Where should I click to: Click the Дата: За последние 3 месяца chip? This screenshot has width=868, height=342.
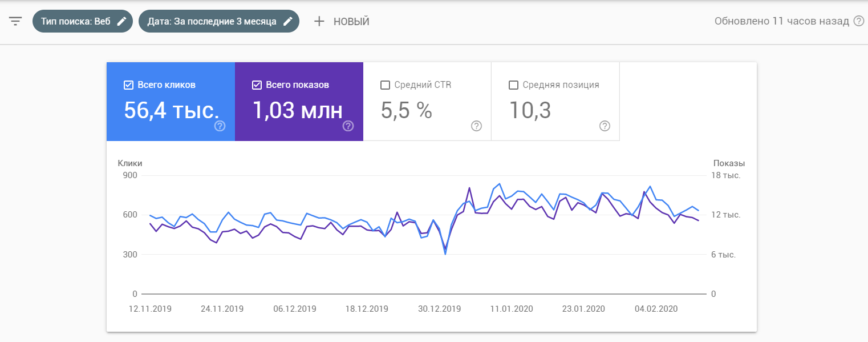tap(219, 21)
